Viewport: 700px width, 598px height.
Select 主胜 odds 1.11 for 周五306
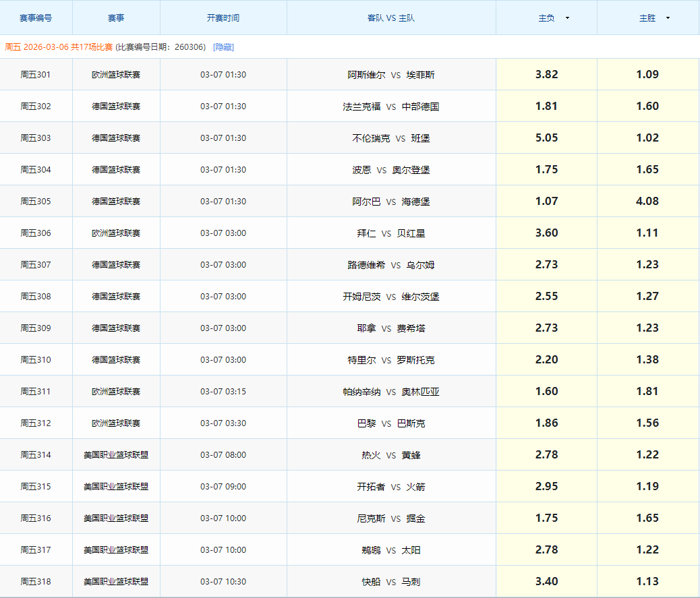pyautogui.click(x=647, y=233)
